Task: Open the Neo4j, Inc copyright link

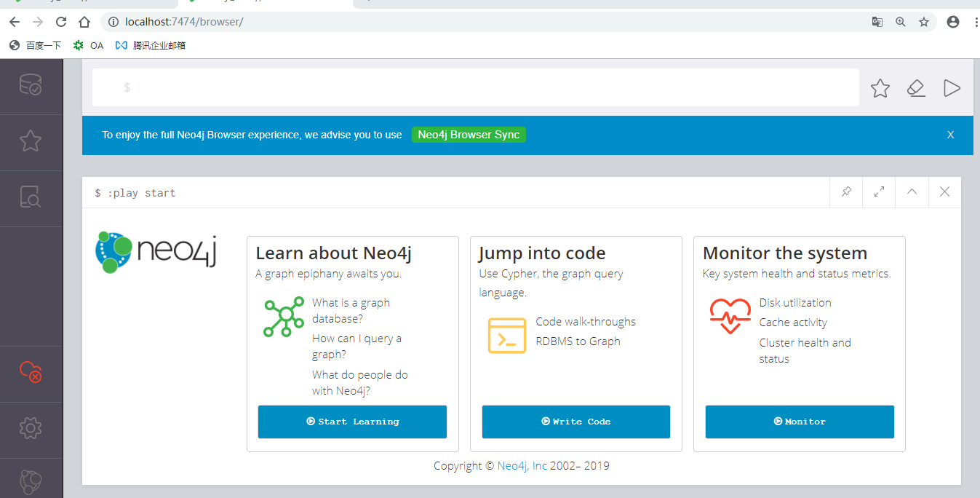Action: pyautogui.click(x=522, y=466)
